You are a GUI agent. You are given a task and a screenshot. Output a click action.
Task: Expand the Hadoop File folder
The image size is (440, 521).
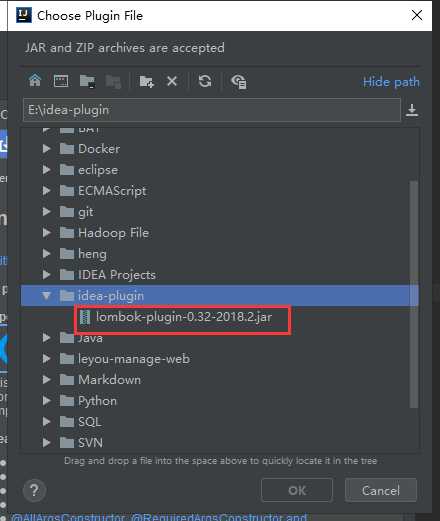(47, 233)
